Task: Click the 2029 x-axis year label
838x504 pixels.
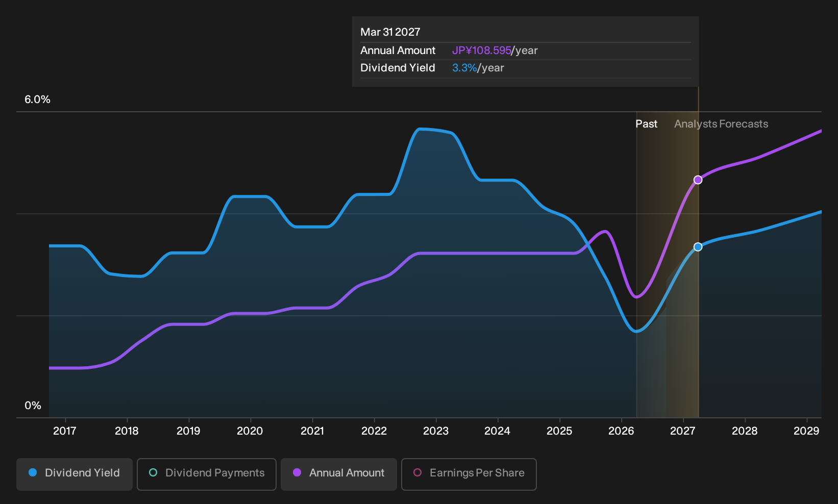Action: pyautogui.click(x=806, y=431)
